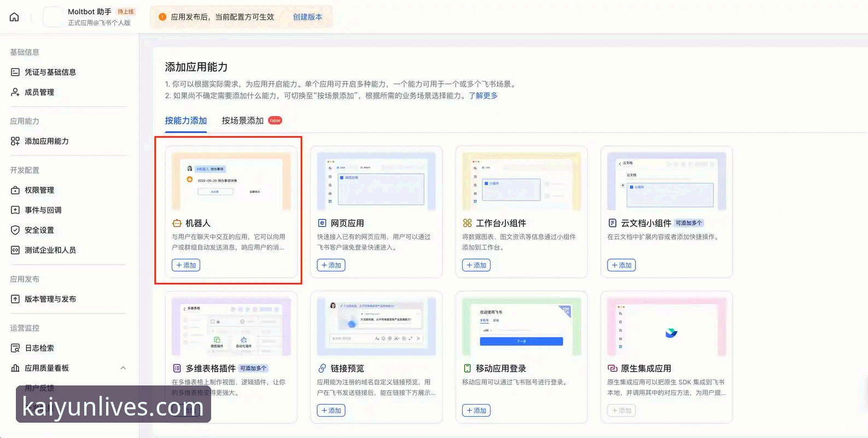Click the 安全设置 shield icon
This screenshot has height=438, width=868.
point(15,230)
